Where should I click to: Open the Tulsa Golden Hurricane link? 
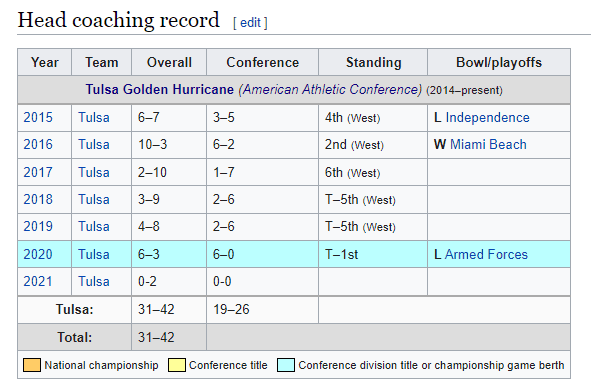point(159,90)
